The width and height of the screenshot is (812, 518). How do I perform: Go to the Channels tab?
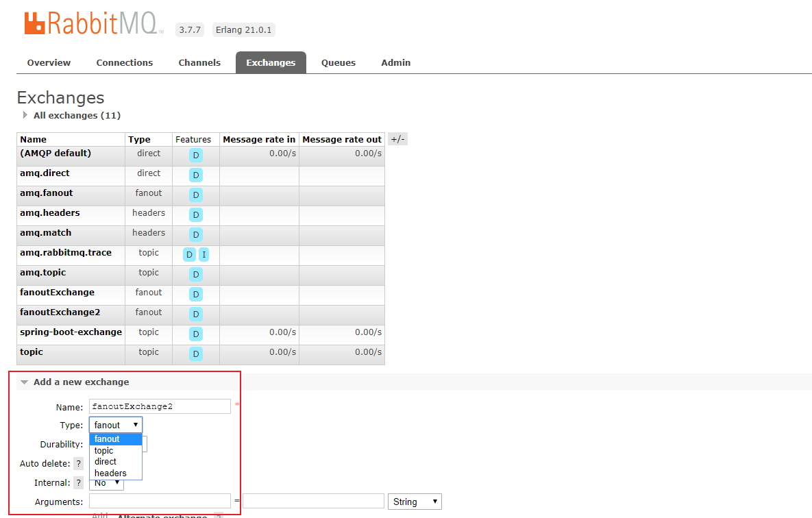click(x=199, y=62)
